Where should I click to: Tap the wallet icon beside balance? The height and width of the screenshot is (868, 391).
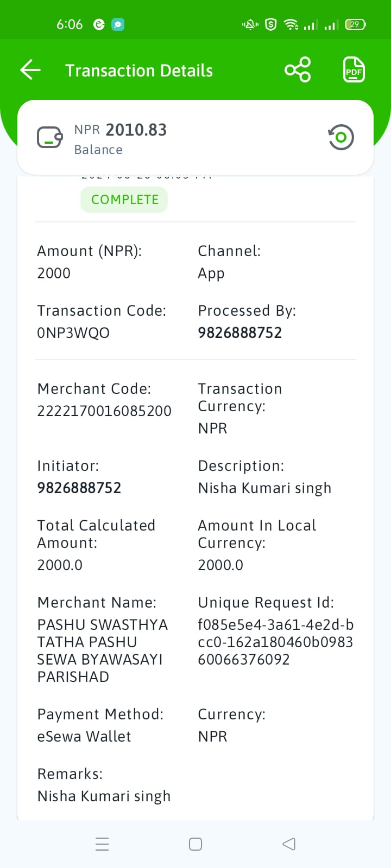click(50, 137)
